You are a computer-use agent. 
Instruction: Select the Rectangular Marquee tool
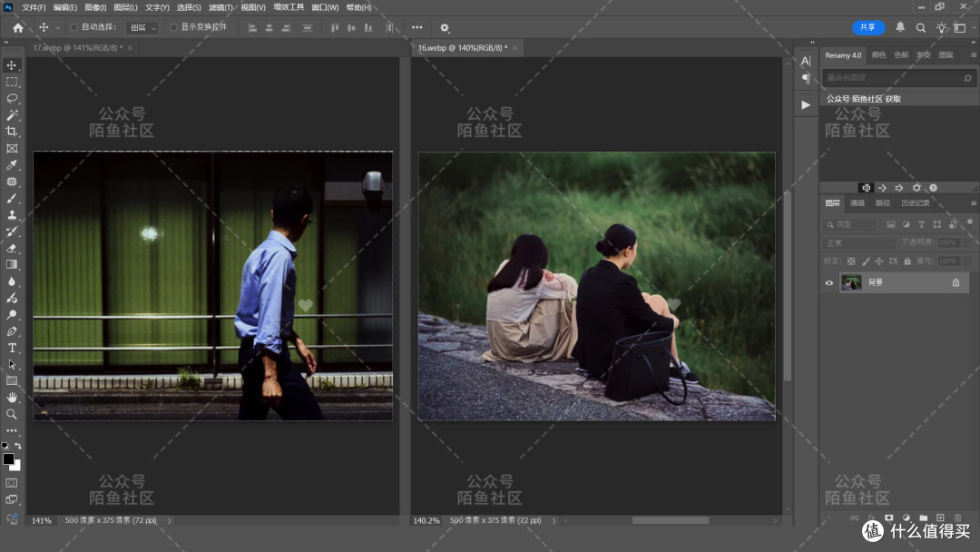coord(12,82)
